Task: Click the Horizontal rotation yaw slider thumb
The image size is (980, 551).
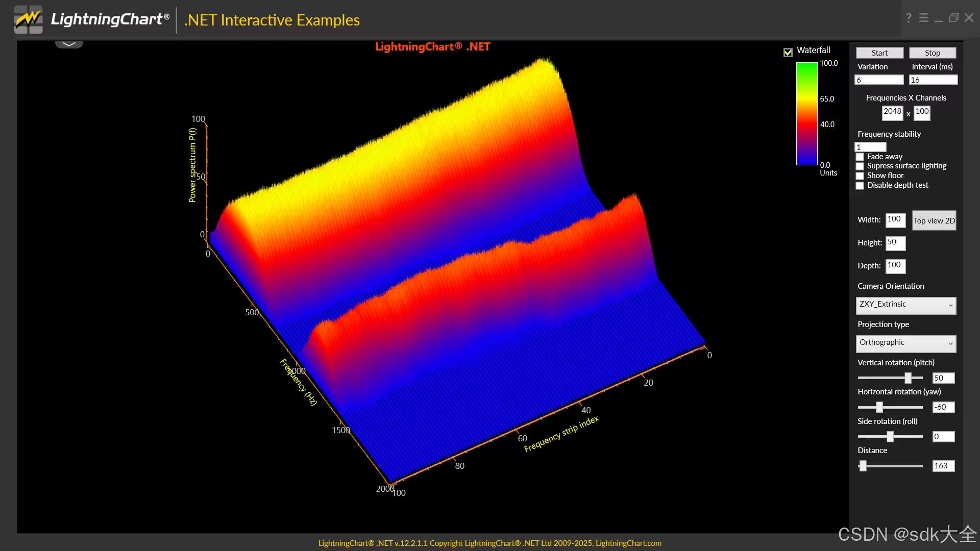Action: (879, 407)
